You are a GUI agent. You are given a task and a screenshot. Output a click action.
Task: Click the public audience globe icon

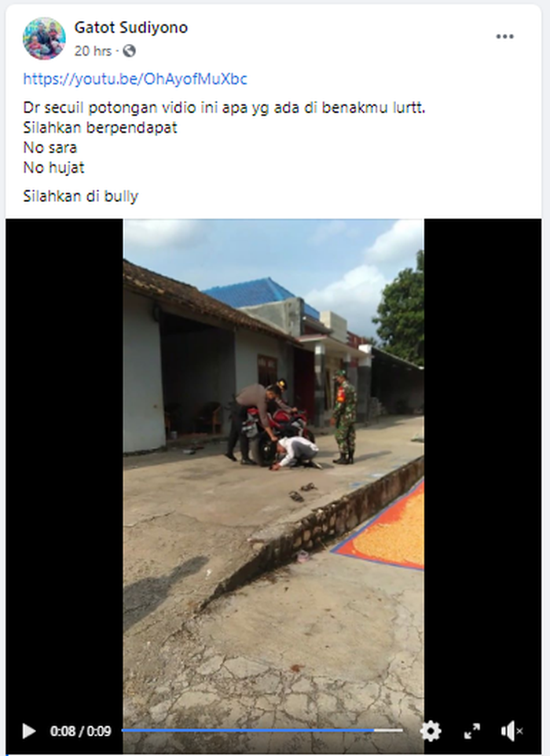pos(129,50)
